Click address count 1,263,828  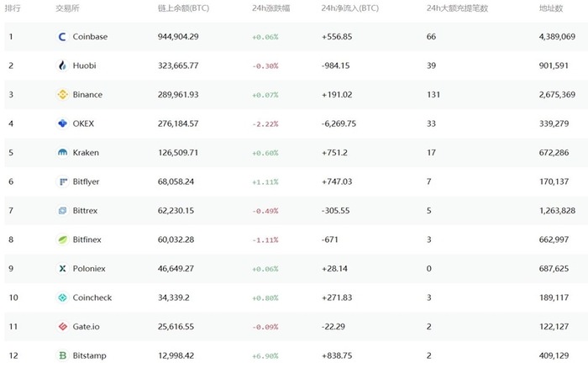pyautogui.click(x=557, y=210)
